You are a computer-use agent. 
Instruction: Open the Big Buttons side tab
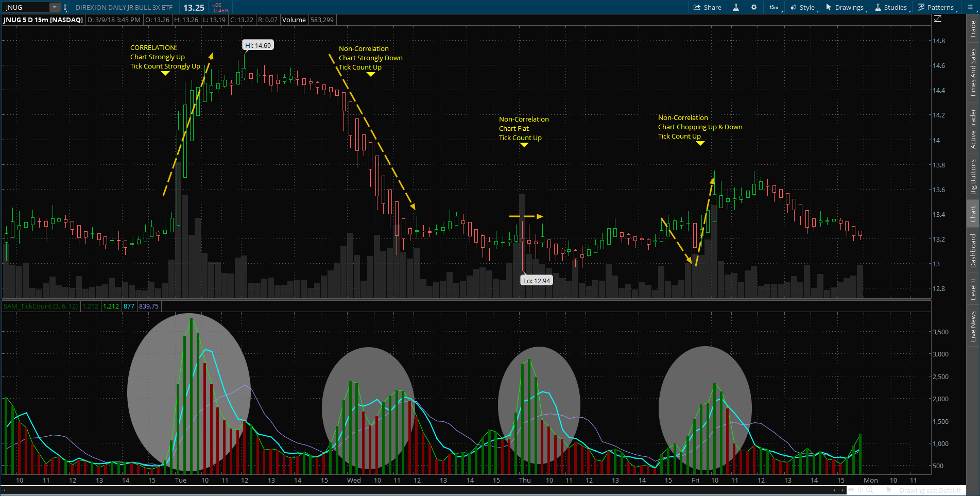[973, 176]
